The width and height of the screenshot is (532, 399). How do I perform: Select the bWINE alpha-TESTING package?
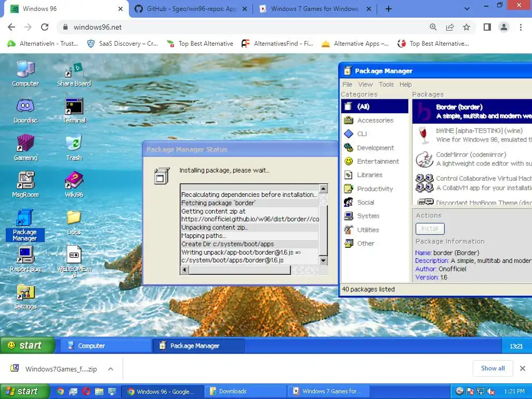pos(472,135)
